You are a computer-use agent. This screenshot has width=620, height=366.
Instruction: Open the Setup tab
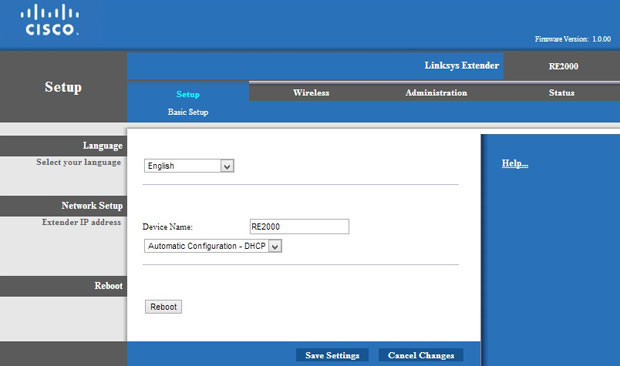[x=188, y=94]
